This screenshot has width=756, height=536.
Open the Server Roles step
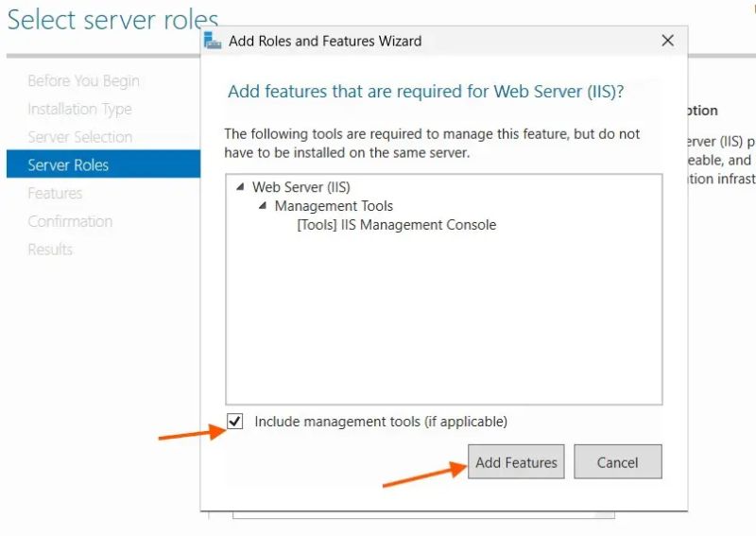(x=103, y=164)
